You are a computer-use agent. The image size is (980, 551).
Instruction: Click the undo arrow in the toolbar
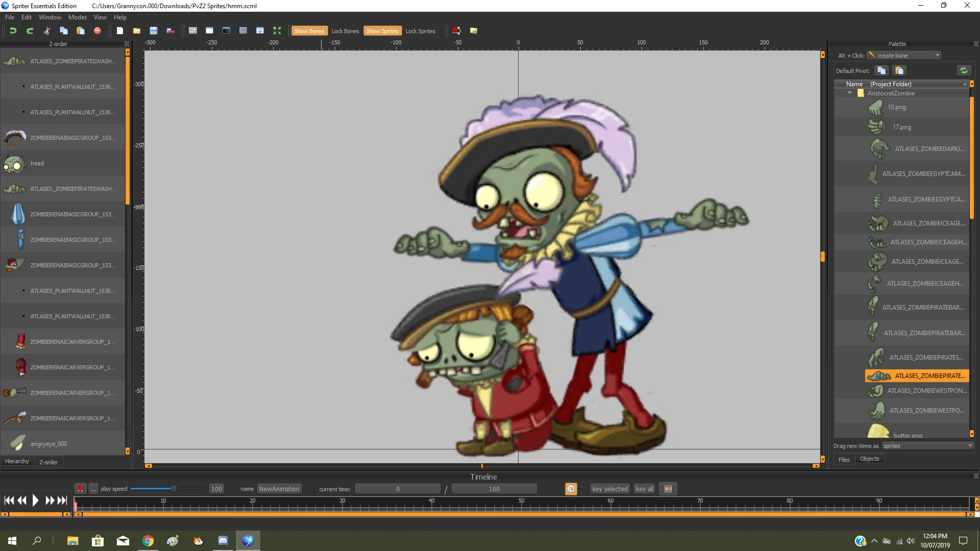[x=13, y=31]
